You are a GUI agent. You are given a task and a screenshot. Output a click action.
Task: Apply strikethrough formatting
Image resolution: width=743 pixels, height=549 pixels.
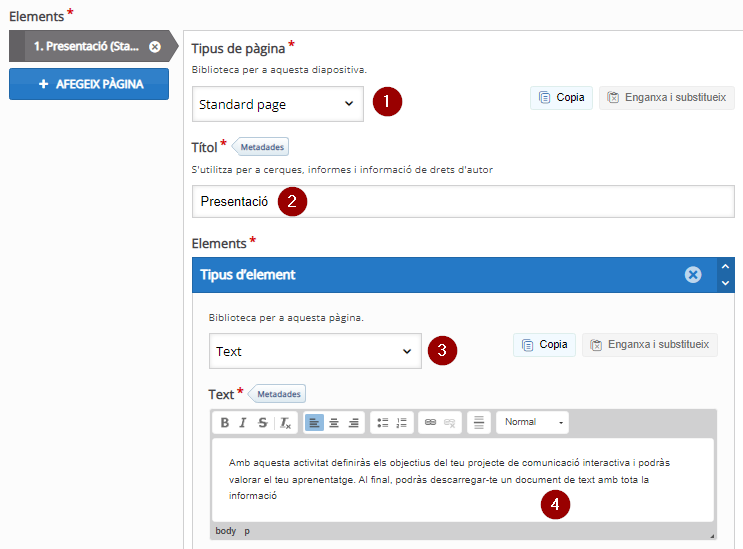(263, 423)
